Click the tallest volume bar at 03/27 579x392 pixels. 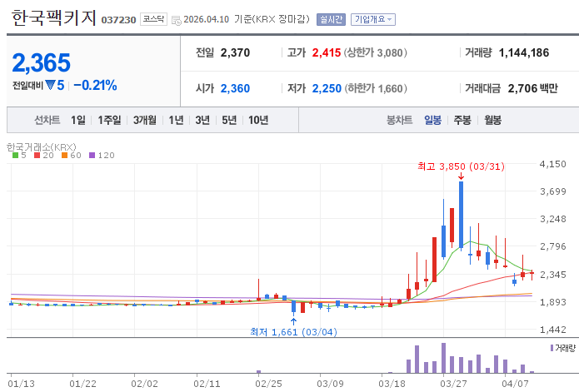[x=443, y=358]
